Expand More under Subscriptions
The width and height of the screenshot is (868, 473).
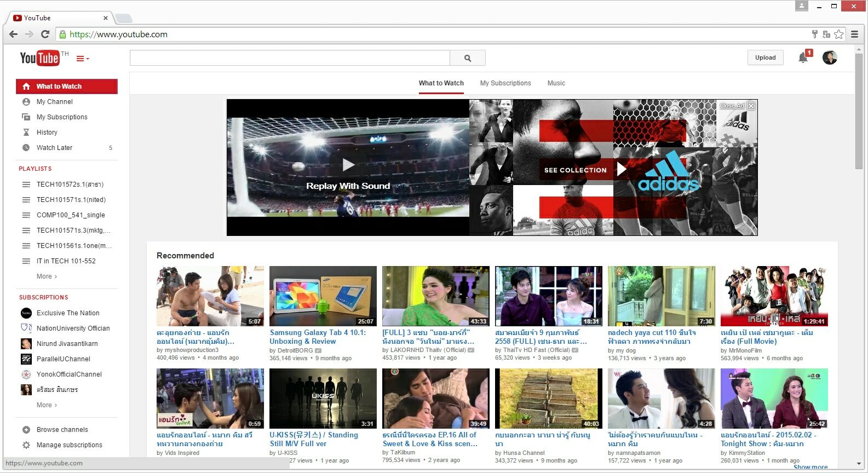pyautogui.click(x=47, y=405)
